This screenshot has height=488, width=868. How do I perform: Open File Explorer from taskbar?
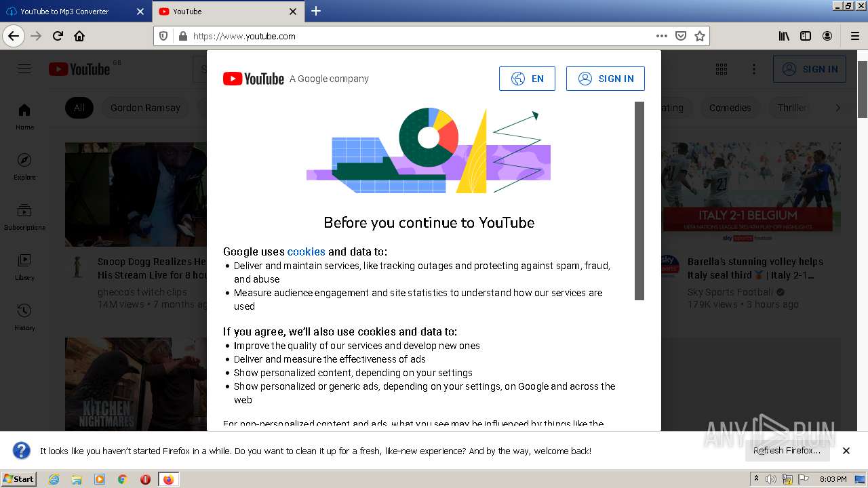tap(77, 479)
